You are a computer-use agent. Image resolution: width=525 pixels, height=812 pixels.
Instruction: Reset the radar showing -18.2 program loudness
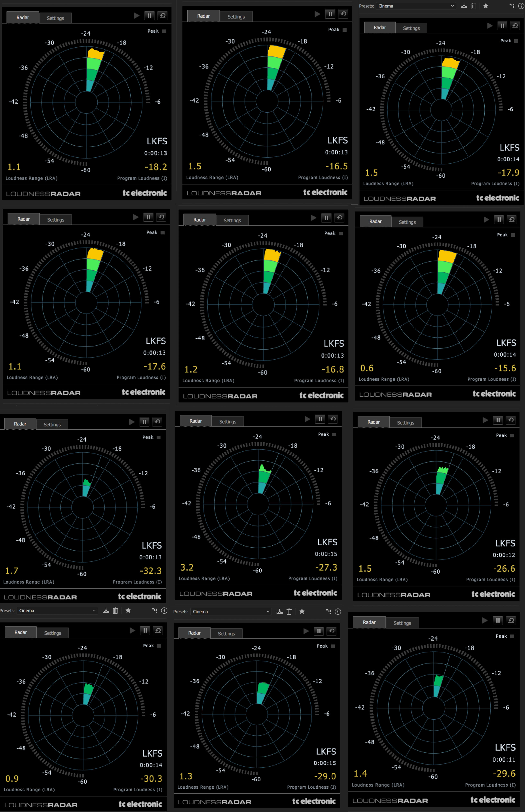[163, 16]
